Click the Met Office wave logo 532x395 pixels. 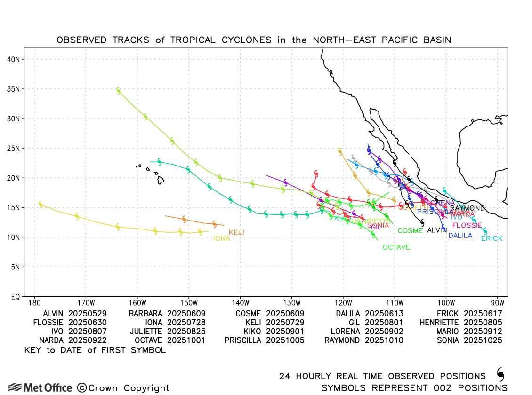(x=15, y=387)
